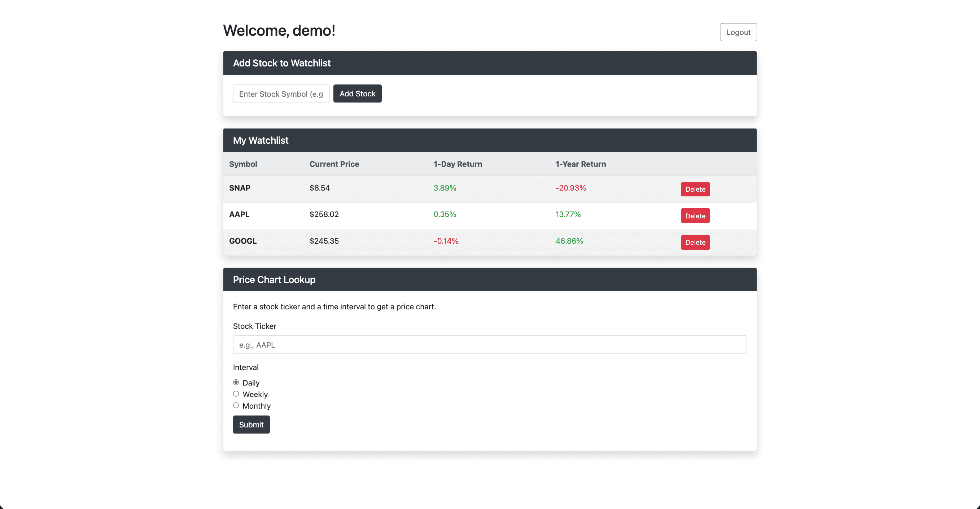Click the Add Stock button
The height and width of the screenshot is (509, 980).
(357, 93)
